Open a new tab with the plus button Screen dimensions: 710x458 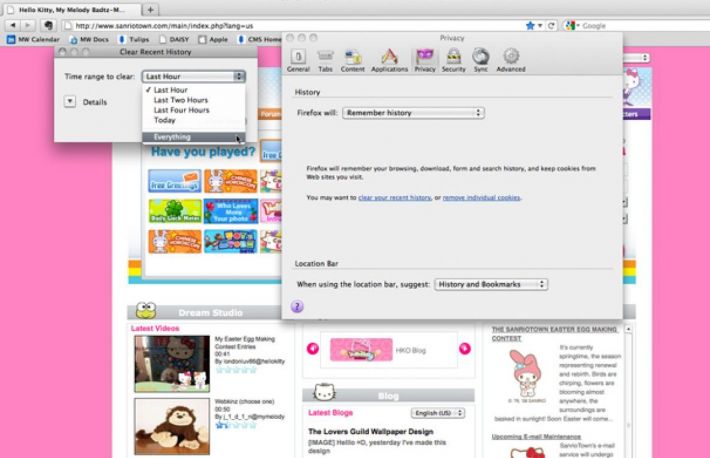point(151,8)
